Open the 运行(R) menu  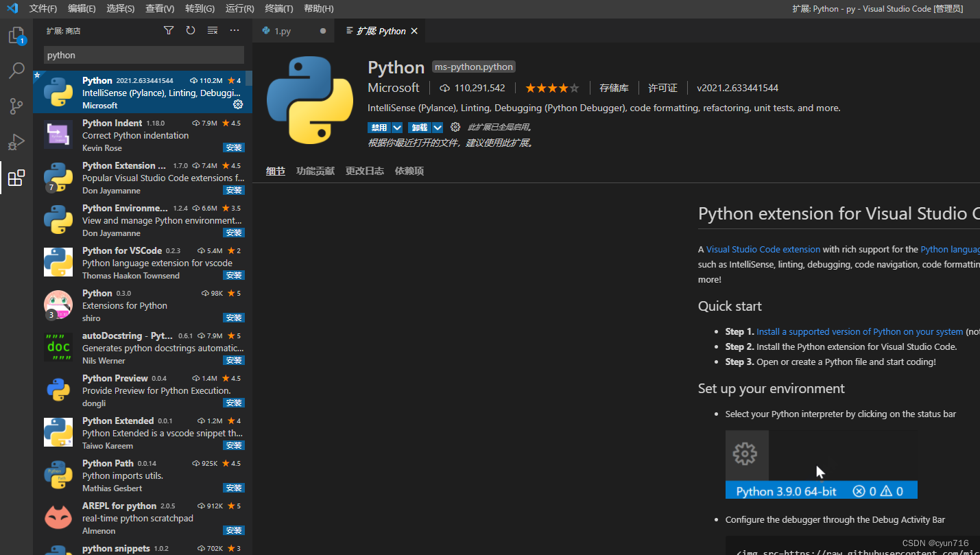239,8
